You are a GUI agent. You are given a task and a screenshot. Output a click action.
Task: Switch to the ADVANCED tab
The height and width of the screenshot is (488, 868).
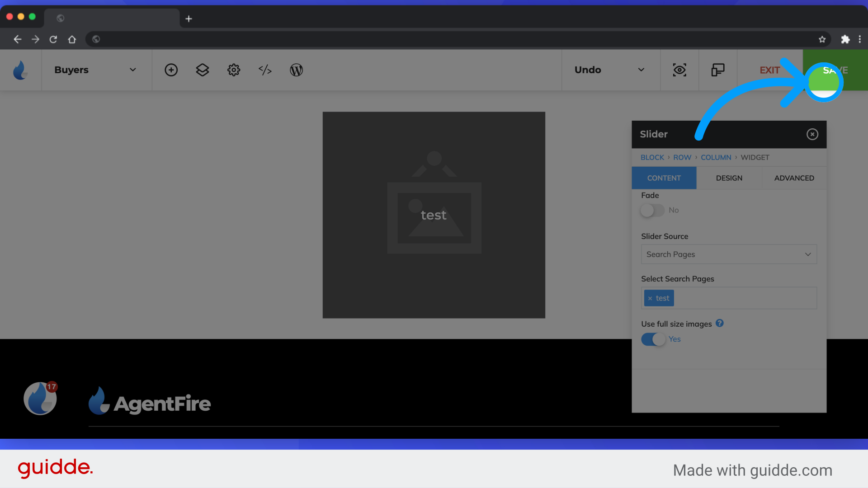(x=794, y=178)
